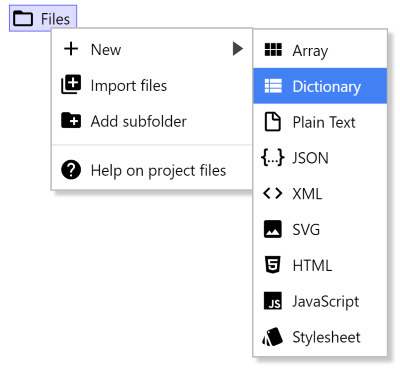Create a new Stylesheet file
The height and width of the screenshot is (368, 400).
[x=320, y=337]
